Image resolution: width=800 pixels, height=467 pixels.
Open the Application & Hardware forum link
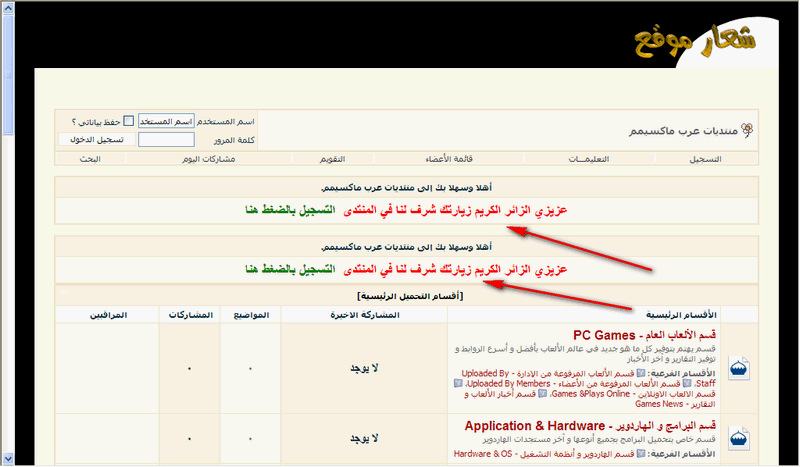(x=590, y=426)
